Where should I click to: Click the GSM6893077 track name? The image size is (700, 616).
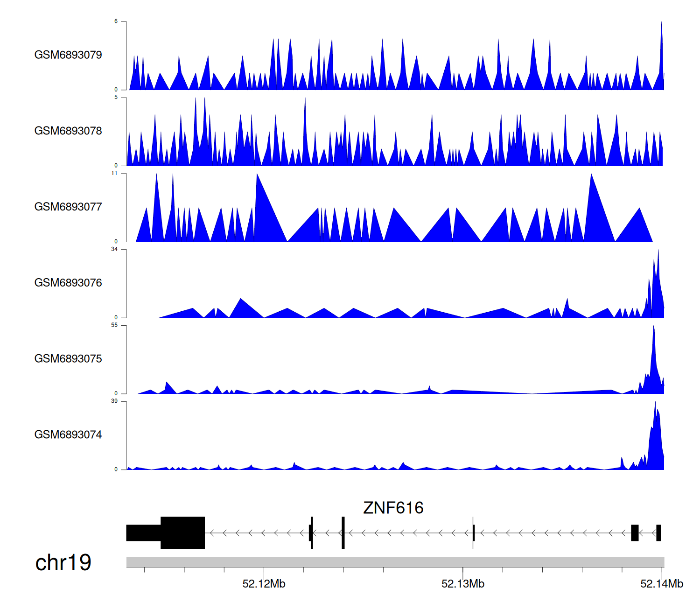pos(68,207)
